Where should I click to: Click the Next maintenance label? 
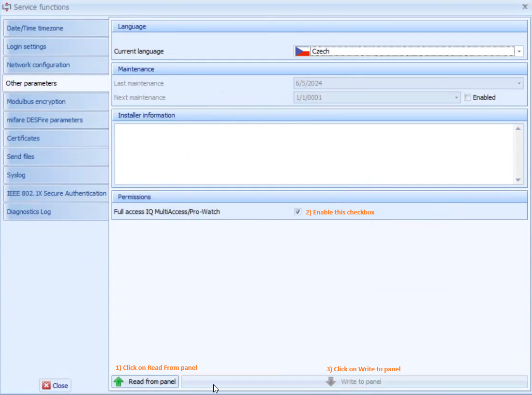pyautogui.click(x=140, y=97)
